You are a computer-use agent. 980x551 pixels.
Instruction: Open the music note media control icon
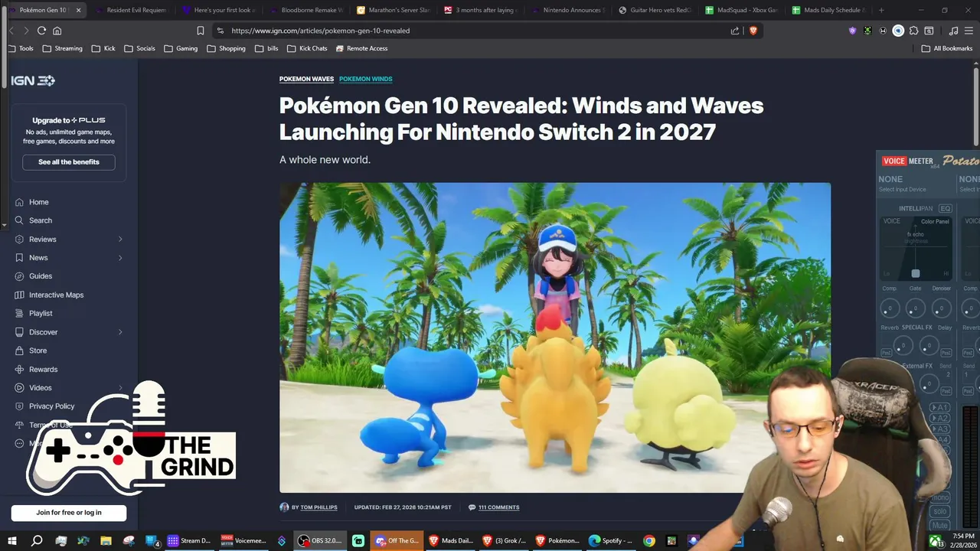pyautogui.click(x=953, y=31)
